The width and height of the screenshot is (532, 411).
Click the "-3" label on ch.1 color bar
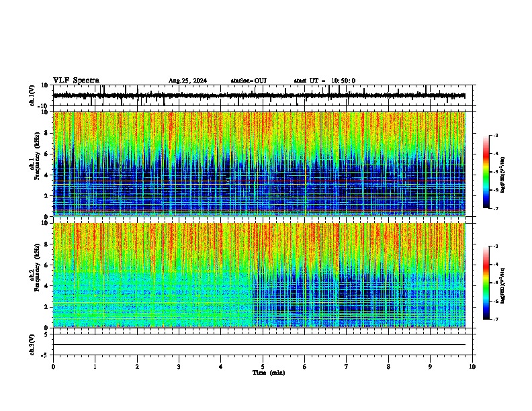[495, 135]
